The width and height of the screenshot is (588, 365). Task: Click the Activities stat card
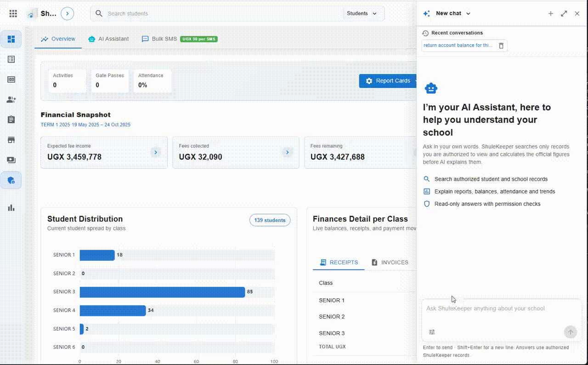(67, 80)
